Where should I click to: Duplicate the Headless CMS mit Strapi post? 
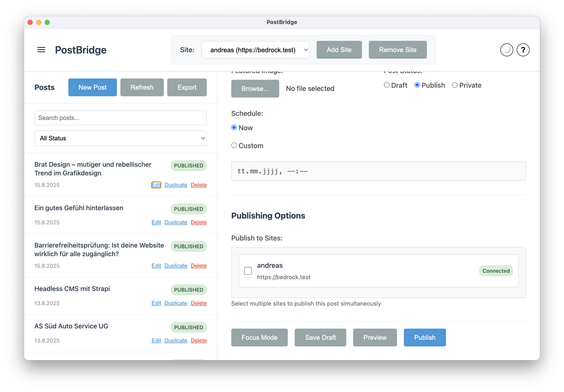coord(176,303)
